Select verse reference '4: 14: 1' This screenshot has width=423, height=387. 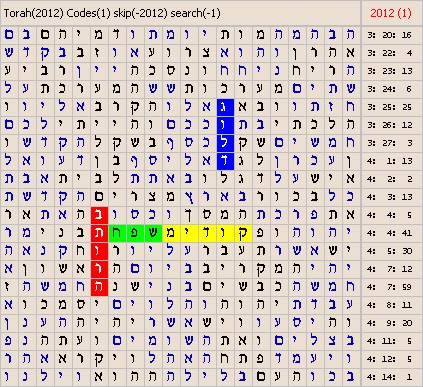pos(390,377)
